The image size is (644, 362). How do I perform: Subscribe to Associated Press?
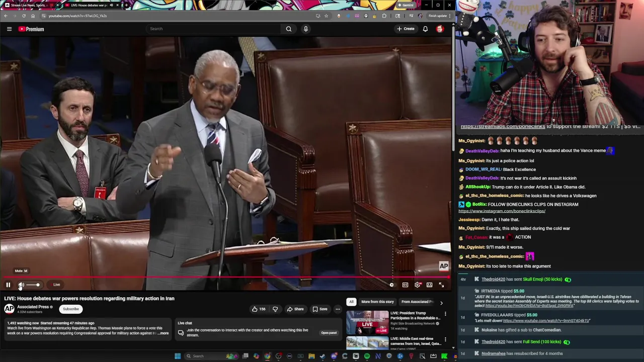click(71, 309)
